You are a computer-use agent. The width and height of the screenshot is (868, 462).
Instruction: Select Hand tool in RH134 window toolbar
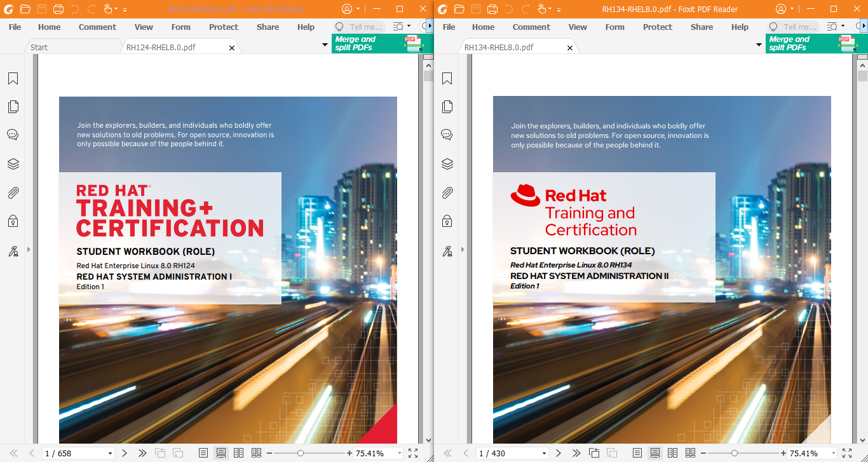(542, 9)
